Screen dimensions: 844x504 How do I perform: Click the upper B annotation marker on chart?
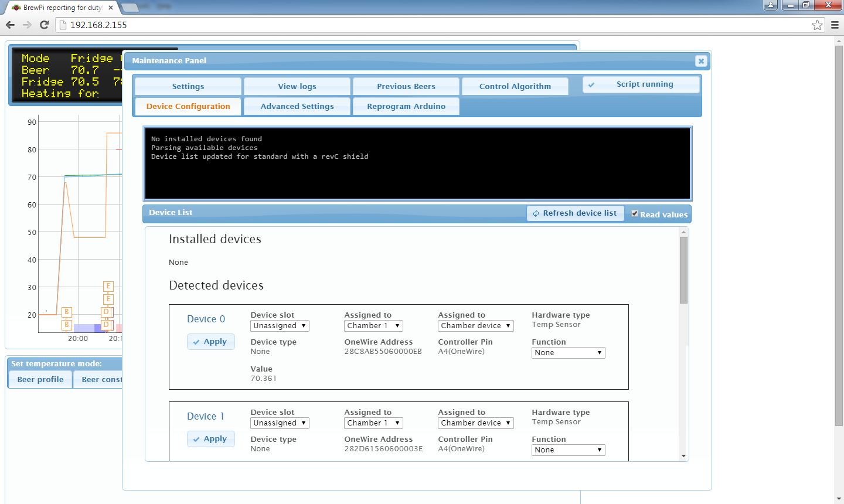[67, 312]
